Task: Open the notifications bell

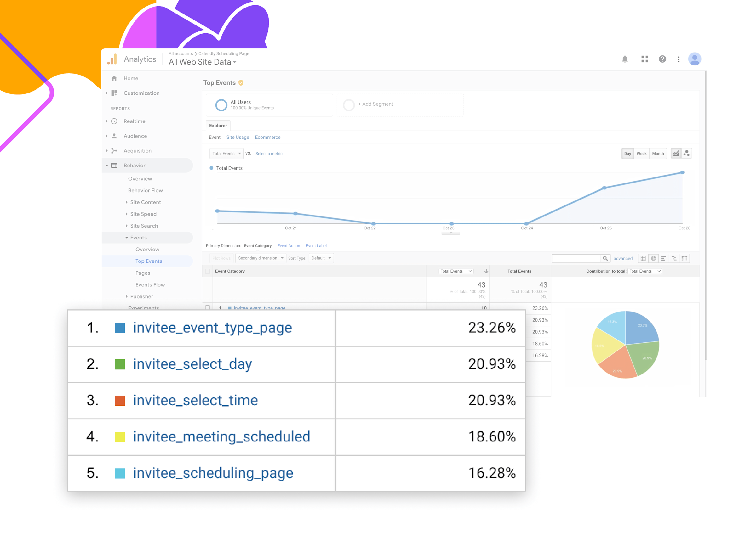Action: click(625, 59)
